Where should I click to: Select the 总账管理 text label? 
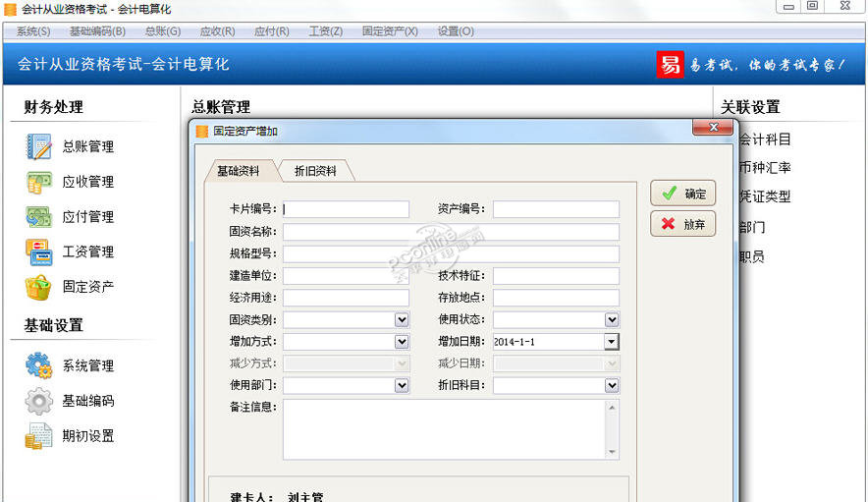tap(88, 146)
